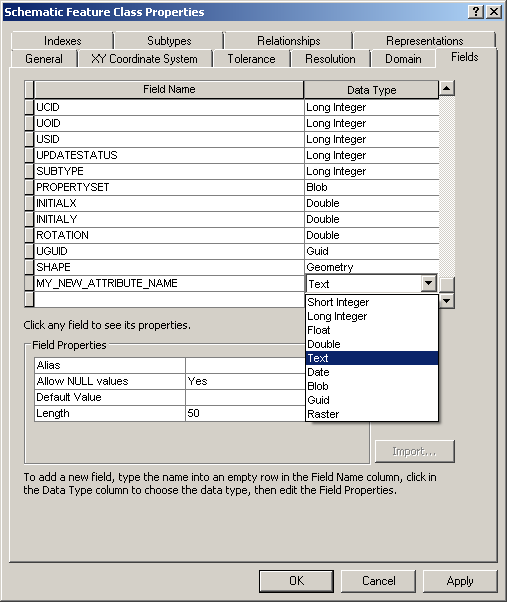Select the XY Coordinate System tab
The width and height of the screenshot is (507, 602).
(x=144, y=59)
